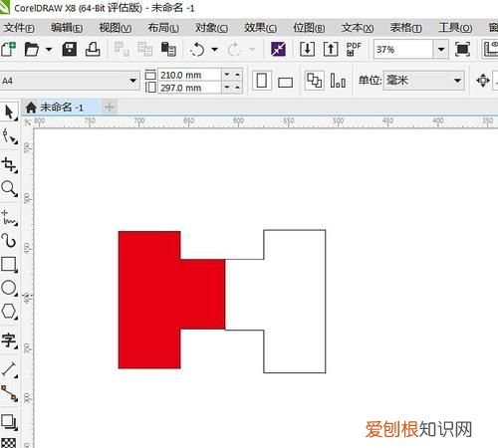This screenshot has width=498, height=448.
Task: Export a file with up-arrow icon
Action: [x=331, y=49]
